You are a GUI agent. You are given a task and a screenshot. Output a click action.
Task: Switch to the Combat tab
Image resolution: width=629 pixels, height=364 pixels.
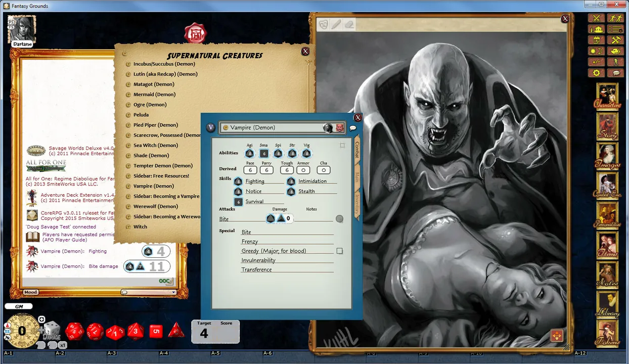tap(357, 149)
